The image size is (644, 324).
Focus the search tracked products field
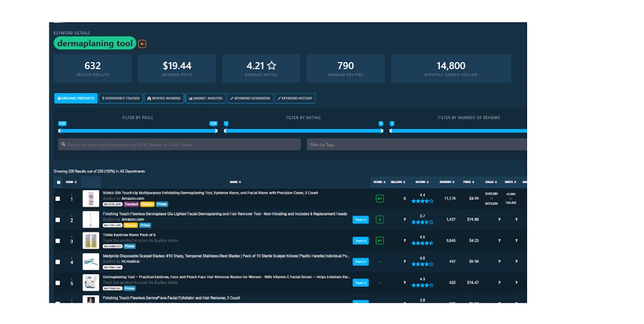[x=179, y=145]
